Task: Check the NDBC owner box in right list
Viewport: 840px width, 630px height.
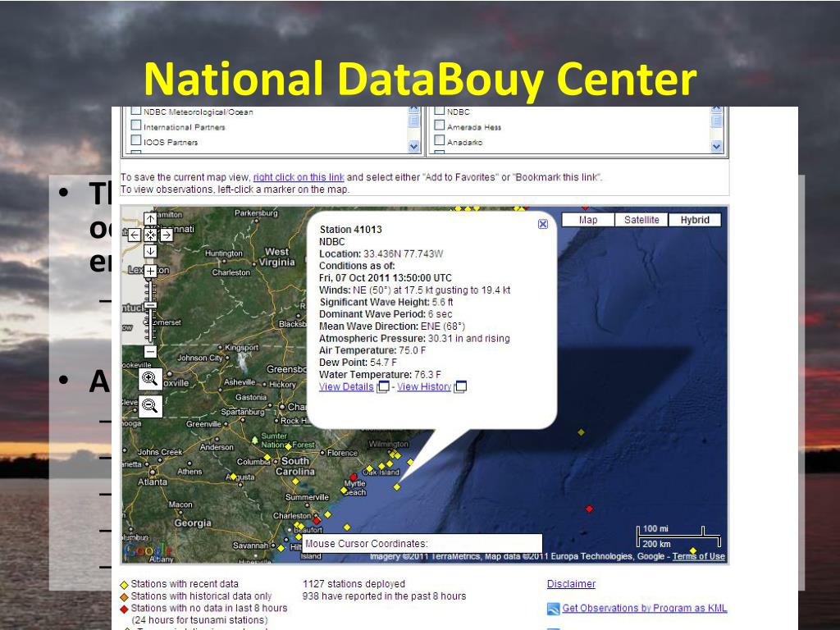Action: (440, 111)
